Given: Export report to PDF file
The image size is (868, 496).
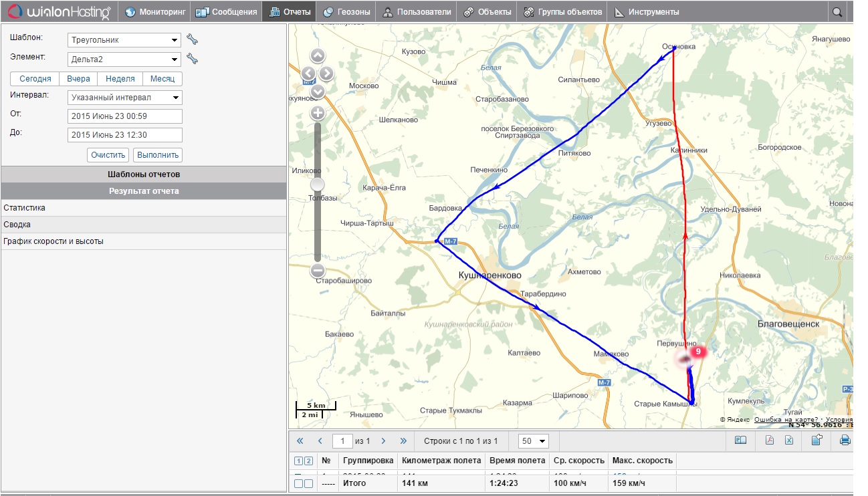Looking at the screenshot, I should coord(770,440).
